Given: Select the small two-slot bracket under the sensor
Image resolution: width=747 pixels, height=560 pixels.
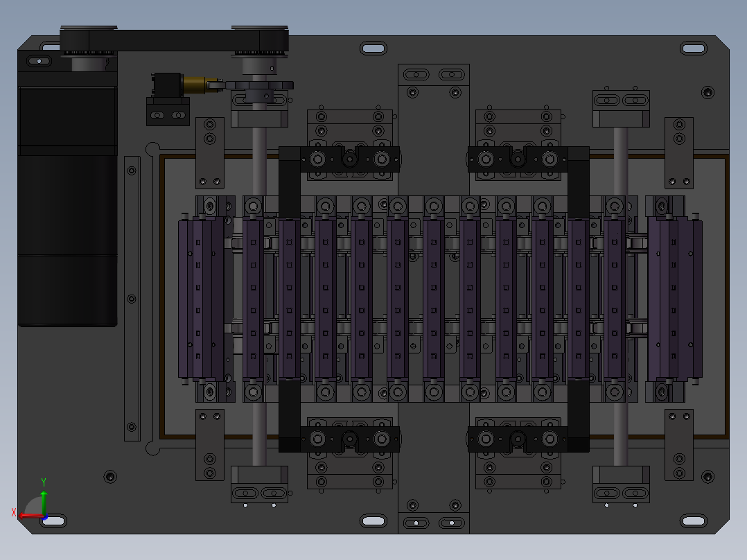Looking at the screenshot, I should click(168, 112).
